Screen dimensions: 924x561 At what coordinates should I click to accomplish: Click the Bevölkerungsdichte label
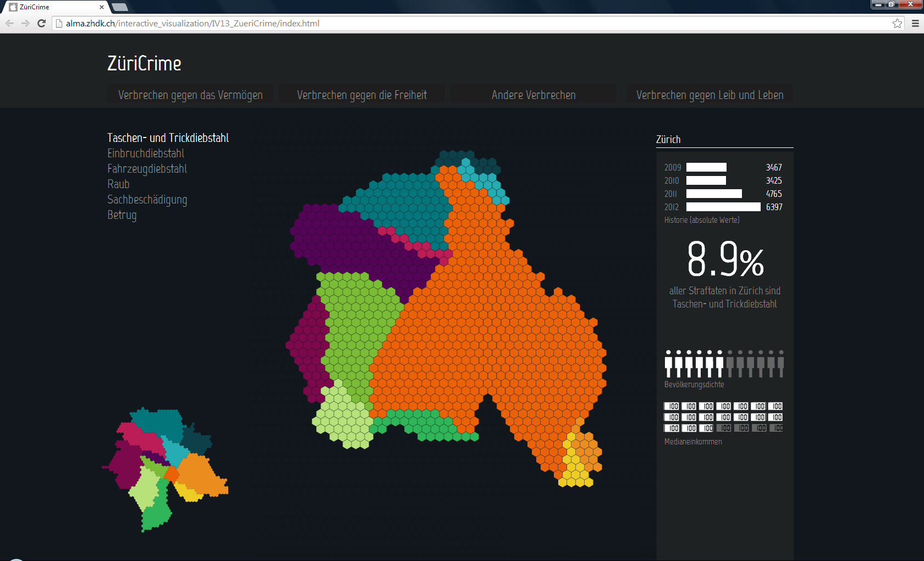point(694,384)
